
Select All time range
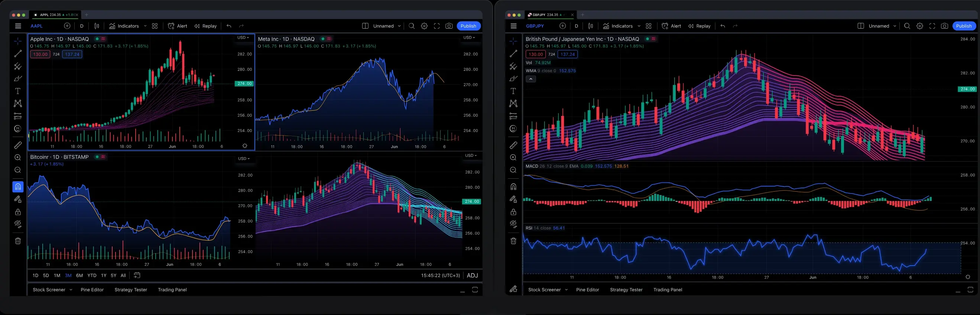[123, 275]
